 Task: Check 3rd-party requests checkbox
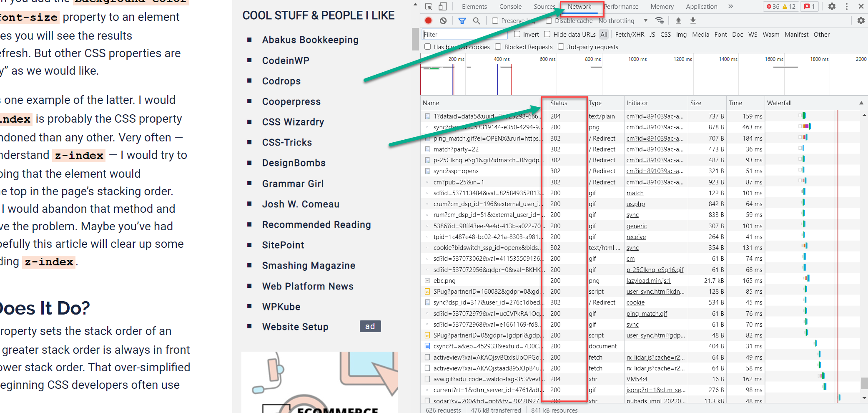tap(561, 47)
